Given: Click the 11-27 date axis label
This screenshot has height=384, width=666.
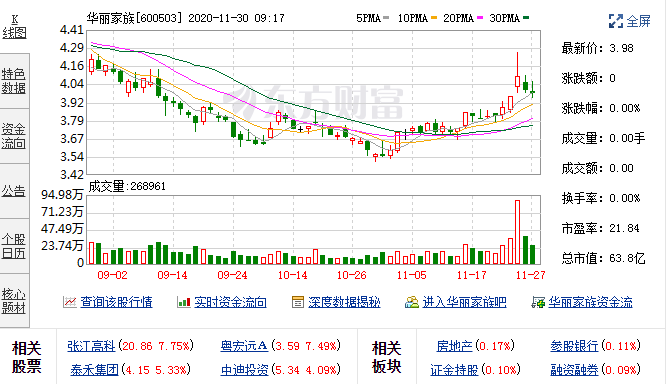Looking at the screenshot, I should tap(530, 275).
